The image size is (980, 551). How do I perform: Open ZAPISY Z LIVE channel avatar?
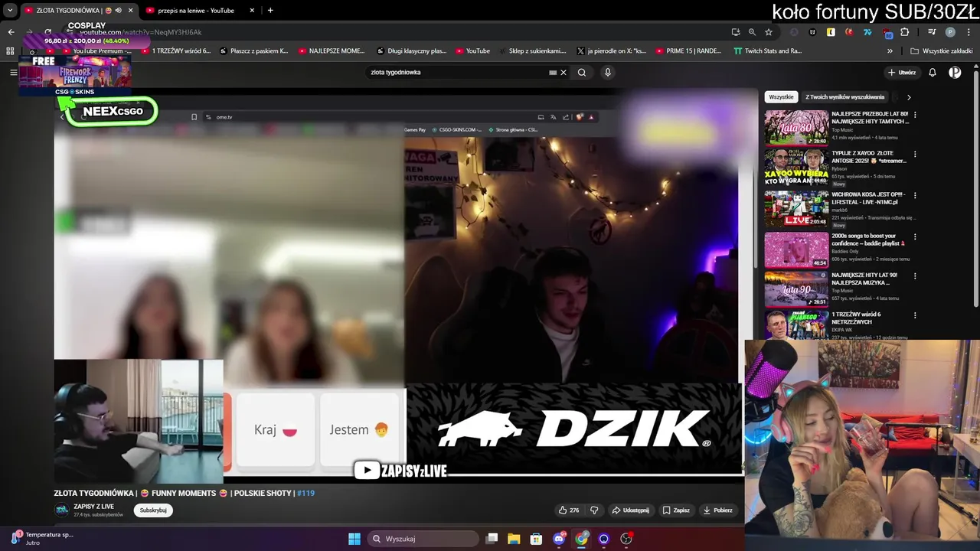click(x=61, y=510)
